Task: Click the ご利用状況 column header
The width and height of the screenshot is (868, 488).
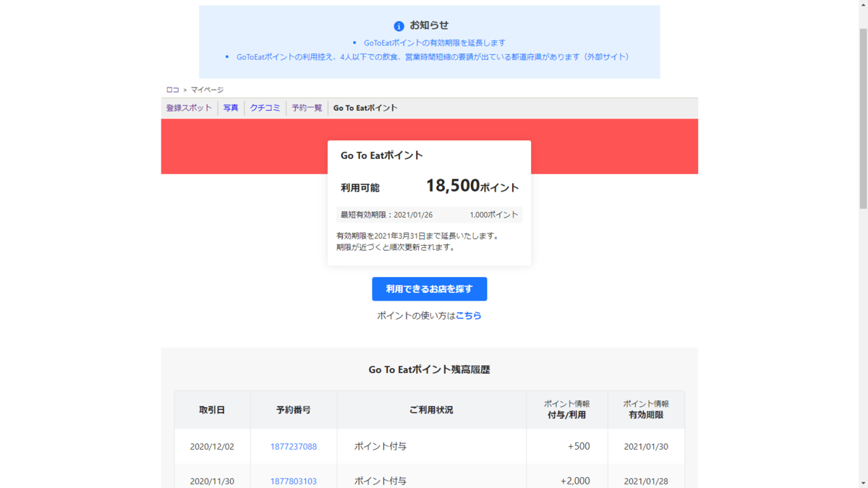Action: point(431,410)
